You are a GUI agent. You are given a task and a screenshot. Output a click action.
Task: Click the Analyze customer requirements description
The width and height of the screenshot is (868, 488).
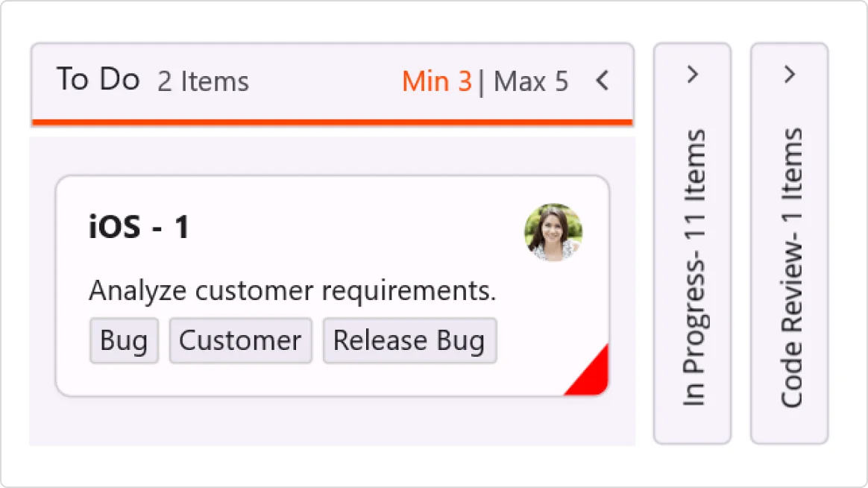(x=292, y=291)
